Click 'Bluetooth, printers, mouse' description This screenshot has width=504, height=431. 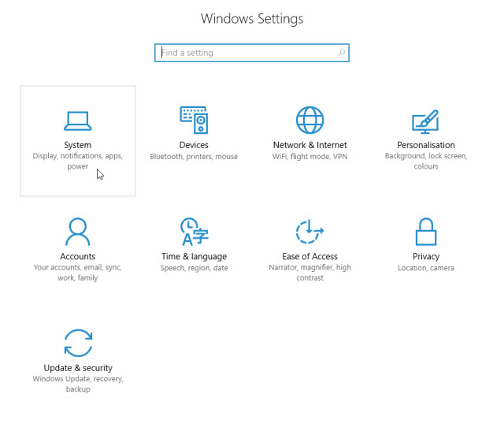point(194,157)
